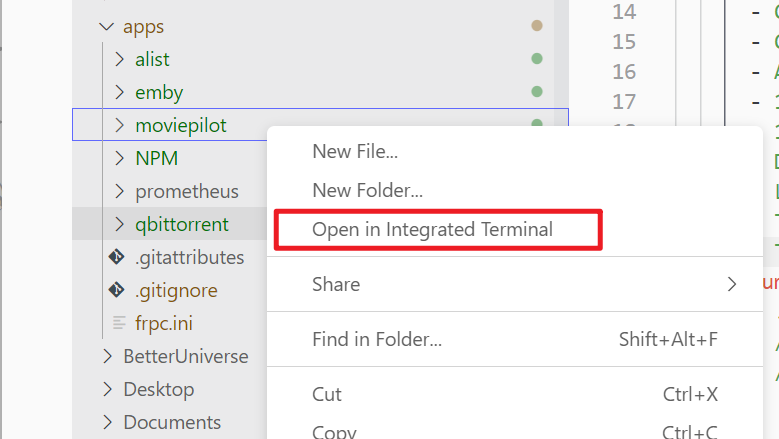Expand the NPM folder chevron
The height and width of the screenshot is (439, 779).
click(120, 159)
